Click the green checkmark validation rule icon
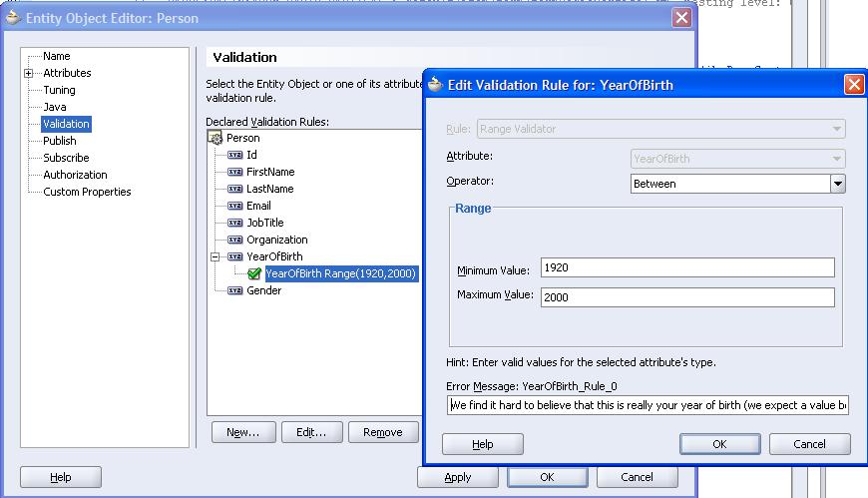The image size is (868, 498). point(254,273)
